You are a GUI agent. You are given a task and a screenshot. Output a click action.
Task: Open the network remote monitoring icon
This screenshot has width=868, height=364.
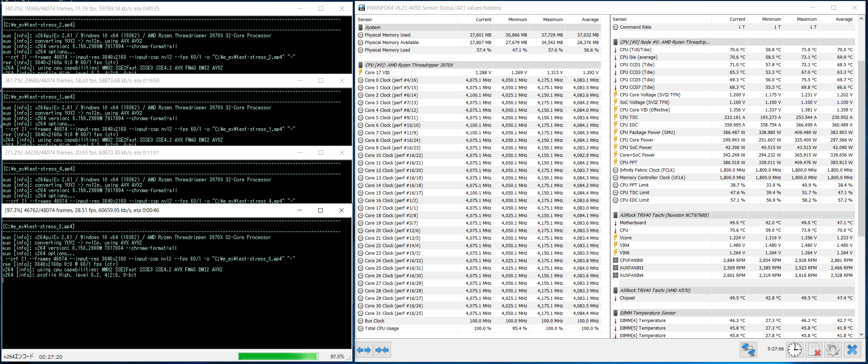coord(748,350)
